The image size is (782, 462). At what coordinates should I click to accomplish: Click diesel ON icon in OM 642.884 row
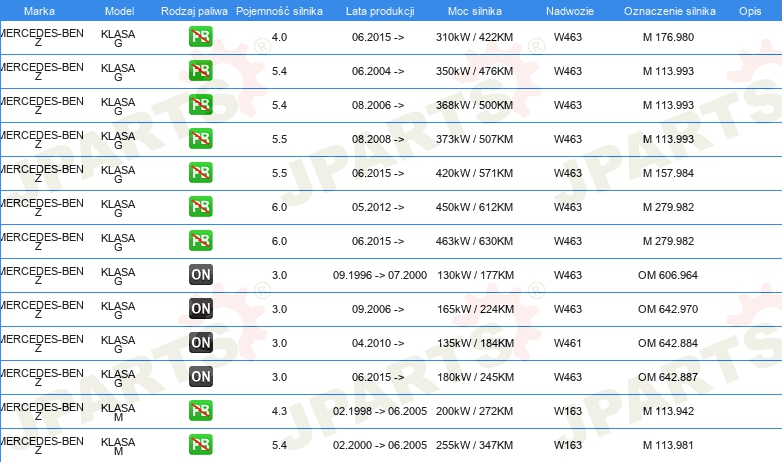200,342
